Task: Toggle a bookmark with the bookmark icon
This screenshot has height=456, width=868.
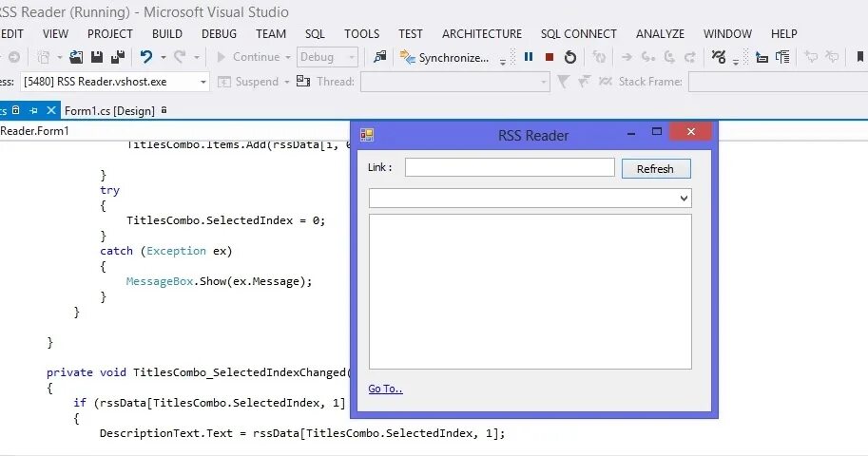Action: pos(860,57)
